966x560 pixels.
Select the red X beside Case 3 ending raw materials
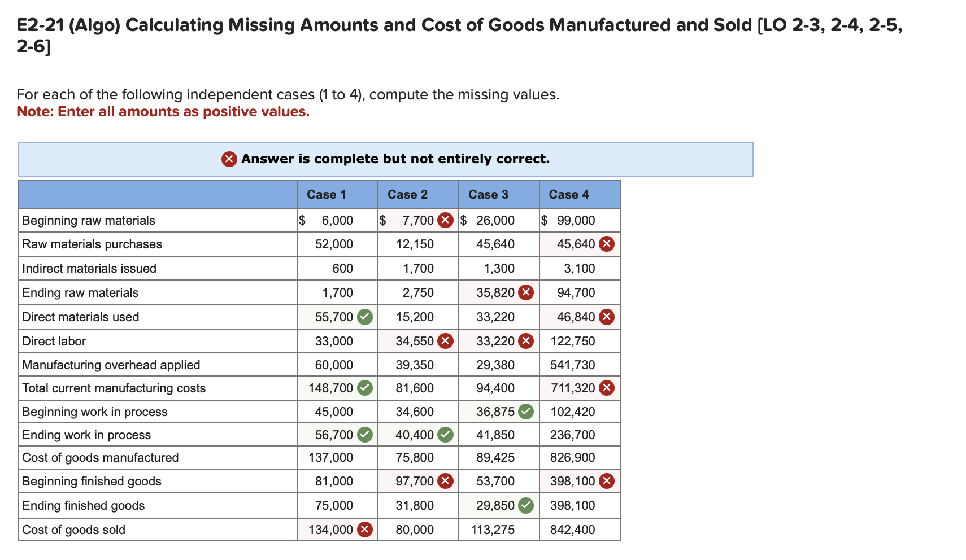[x=526, y=292]
